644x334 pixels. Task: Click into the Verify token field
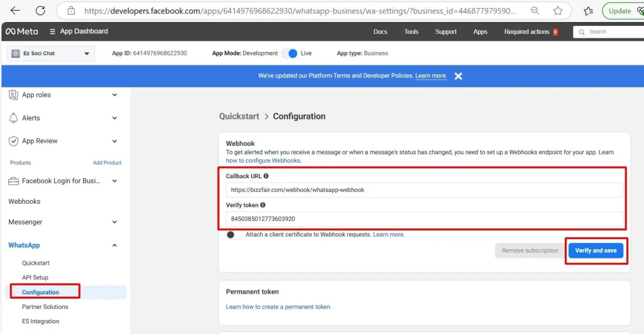[425, 219]
